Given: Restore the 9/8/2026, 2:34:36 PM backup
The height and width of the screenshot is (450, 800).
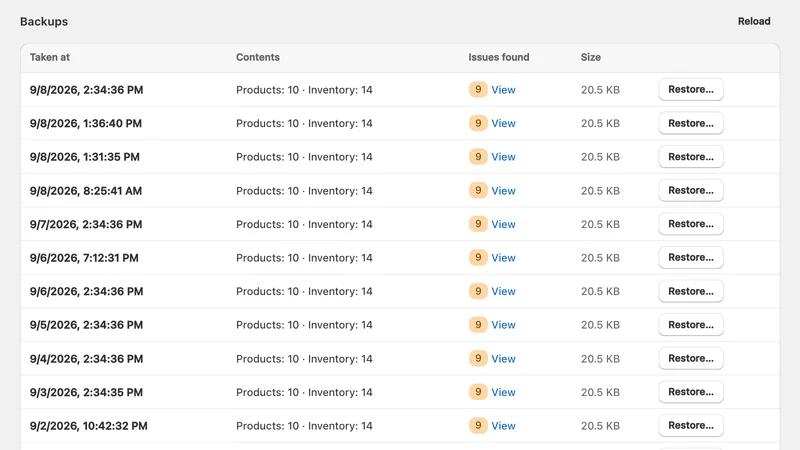Looking at the screenshot, I should [691, 89].
